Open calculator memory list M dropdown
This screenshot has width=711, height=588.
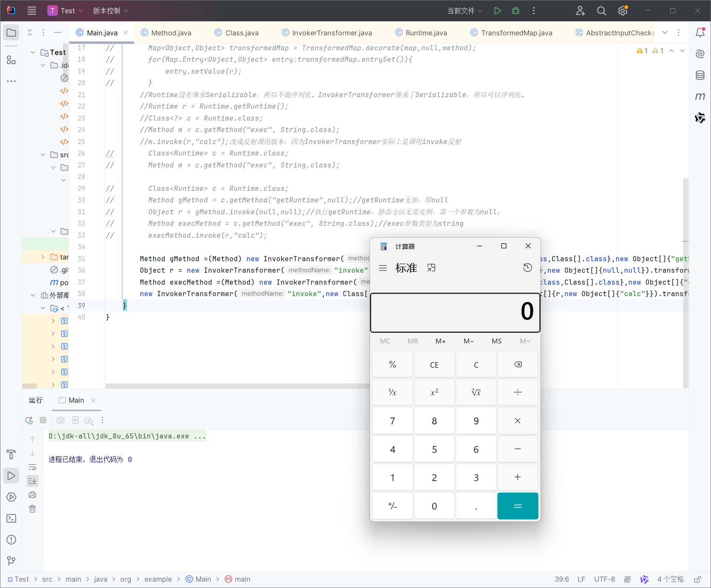tap(525, 341)
